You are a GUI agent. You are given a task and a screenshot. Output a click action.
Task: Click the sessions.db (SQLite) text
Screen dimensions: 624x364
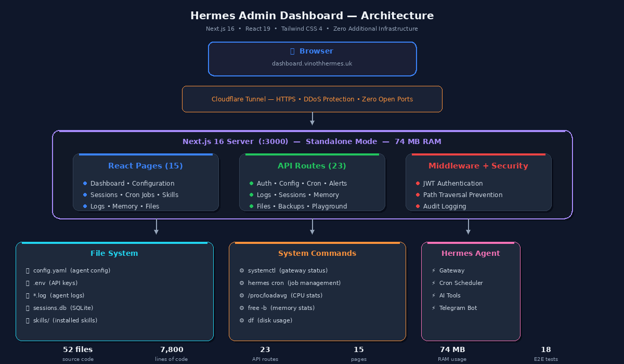pyautogui.click(x=63, y=308)
